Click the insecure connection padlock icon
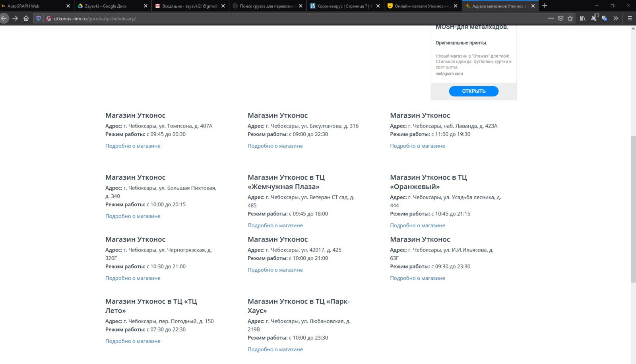This screenshot has height=364, width=636. point(48,18)
